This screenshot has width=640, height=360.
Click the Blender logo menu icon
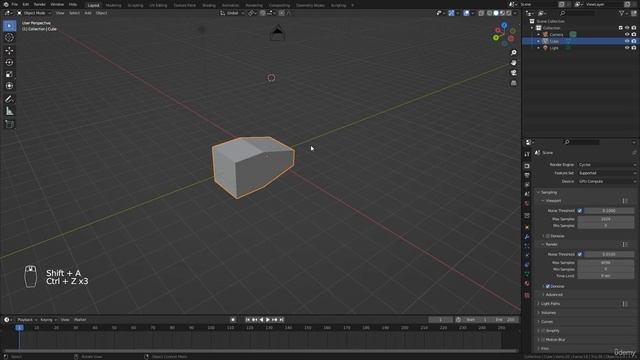[x=6, y=4]
